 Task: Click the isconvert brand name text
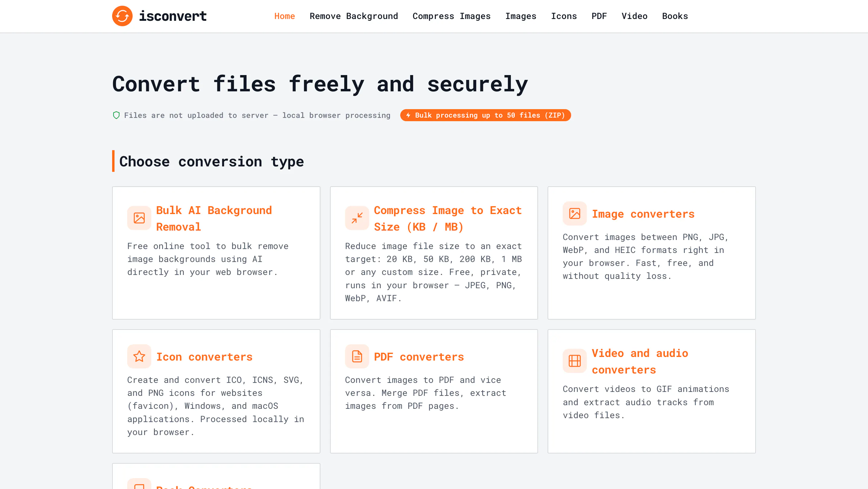tap(173, 16)
